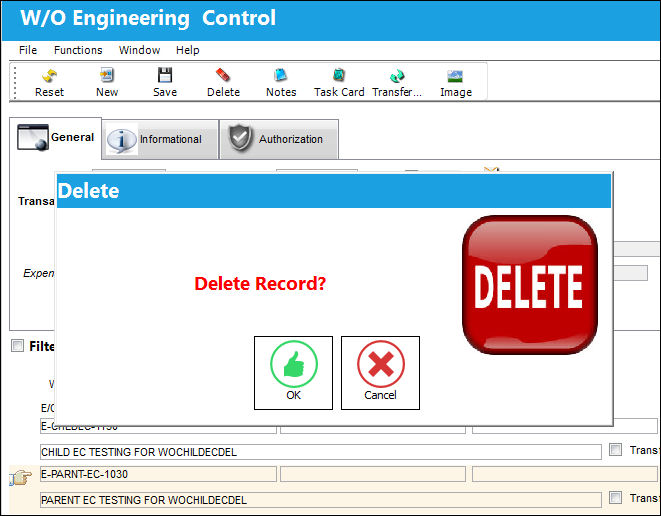Click the toolbar drag handle dots

tap(15, 83)
